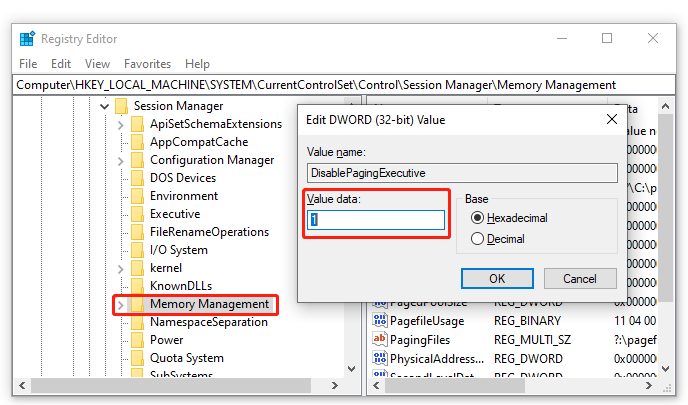Click the string icon beside PagingFiles
688x405 pixels.
coord(380,340)
